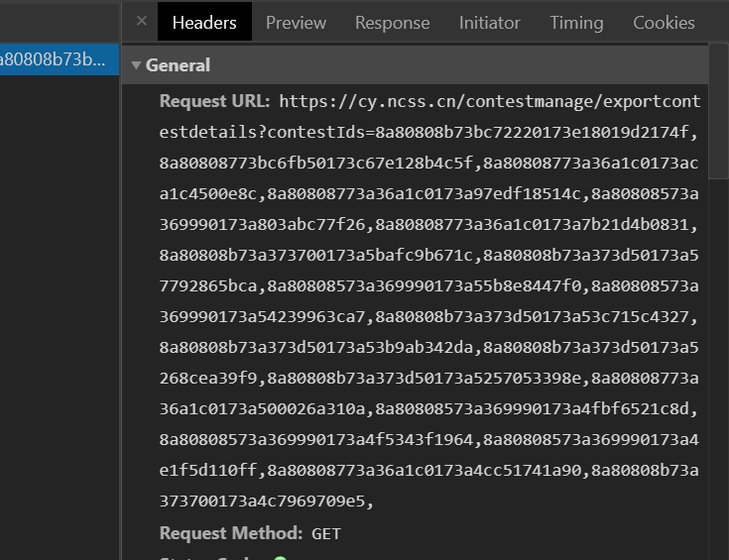This screenshot has height=560, width=729.
Task: Open the Timing tab
Action: (x=576, y=23)
